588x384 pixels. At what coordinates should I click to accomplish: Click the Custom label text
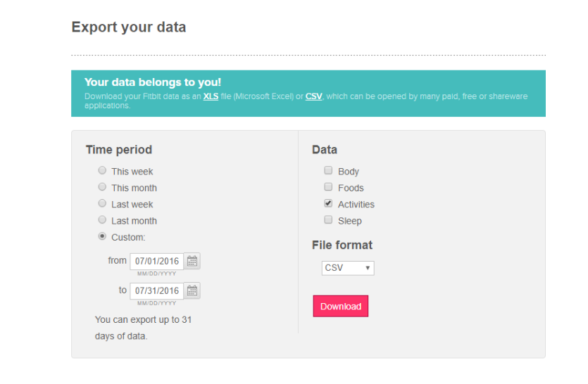click(x=128, y=237)
